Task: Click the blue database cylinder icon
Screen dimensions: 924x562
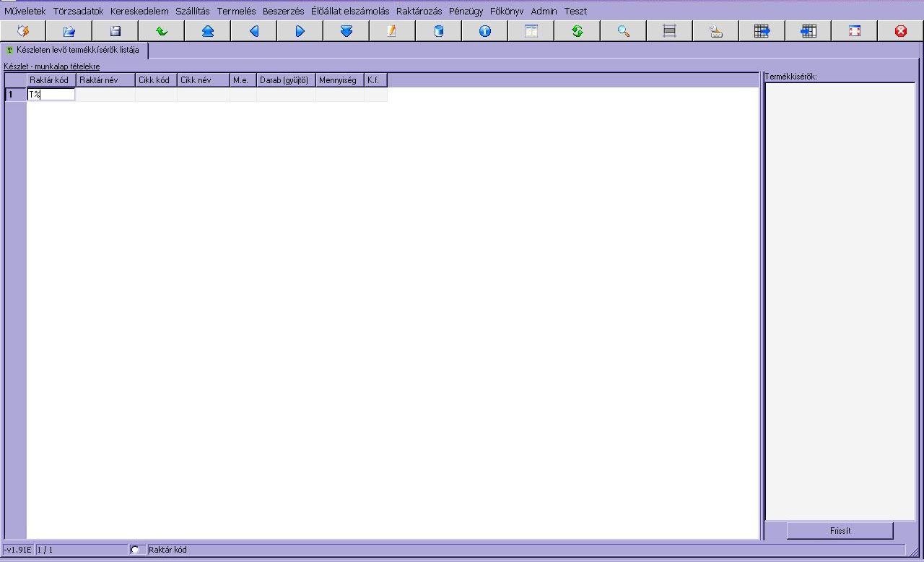Action: pos(439,31)
